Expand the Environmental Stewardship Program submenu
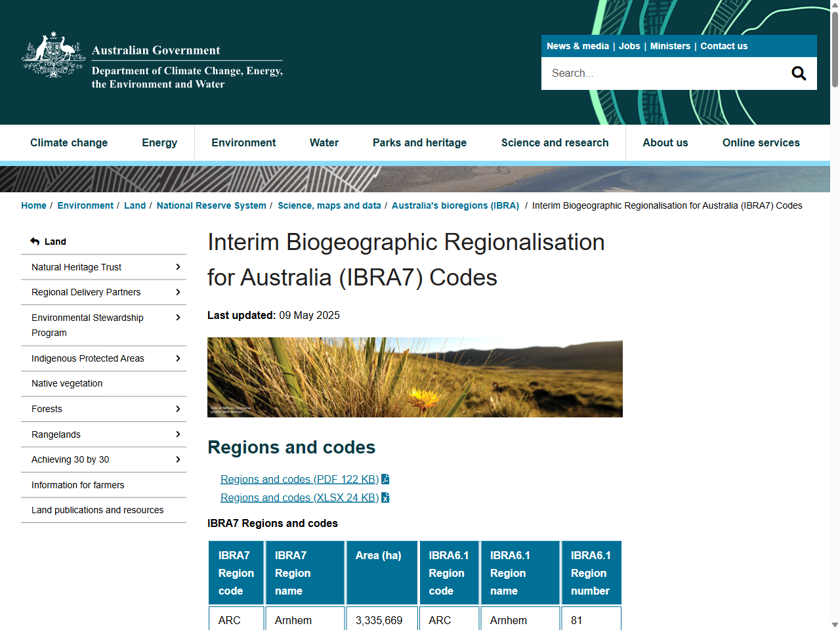 (x=178, y=318)
